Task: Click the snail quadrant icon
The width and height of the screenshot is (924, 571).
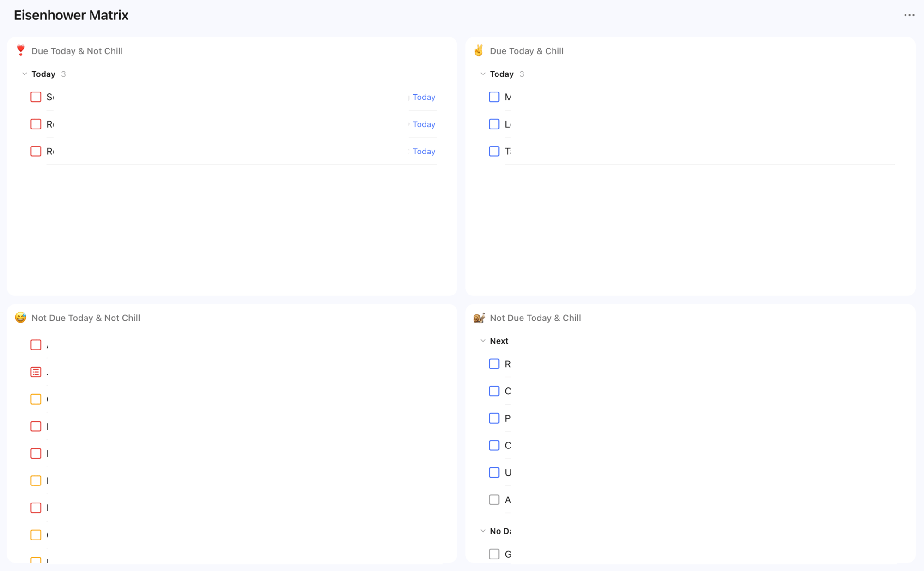Action: (479, 318)
